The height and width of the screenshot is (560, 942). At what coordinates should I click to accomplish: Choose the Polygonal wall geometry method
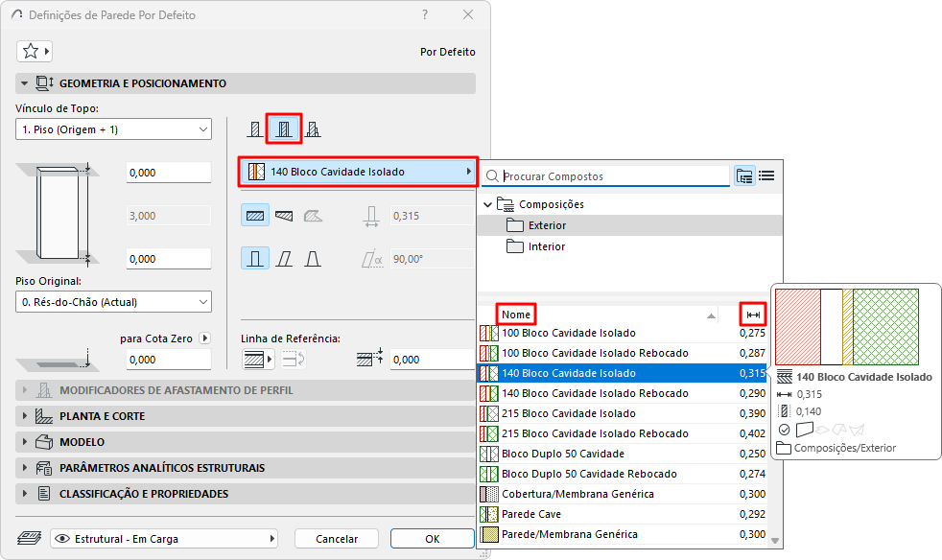point(313,216)
